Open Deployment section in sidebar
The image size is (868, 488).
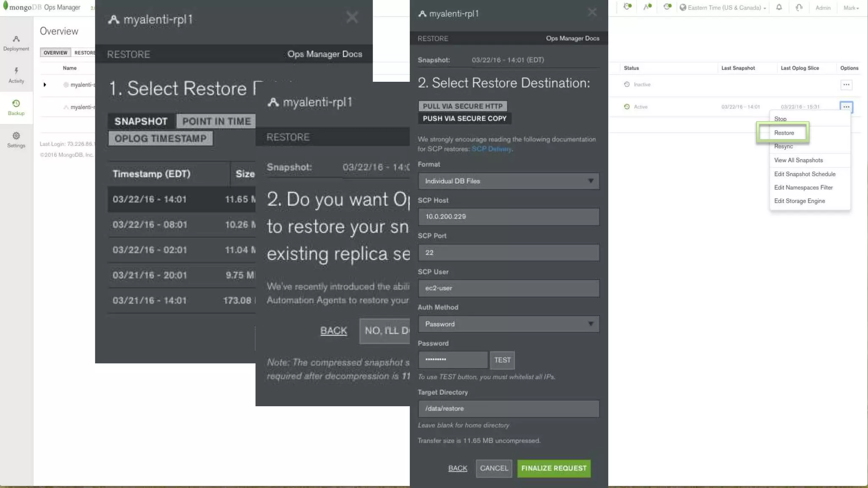tap(16, 43)
